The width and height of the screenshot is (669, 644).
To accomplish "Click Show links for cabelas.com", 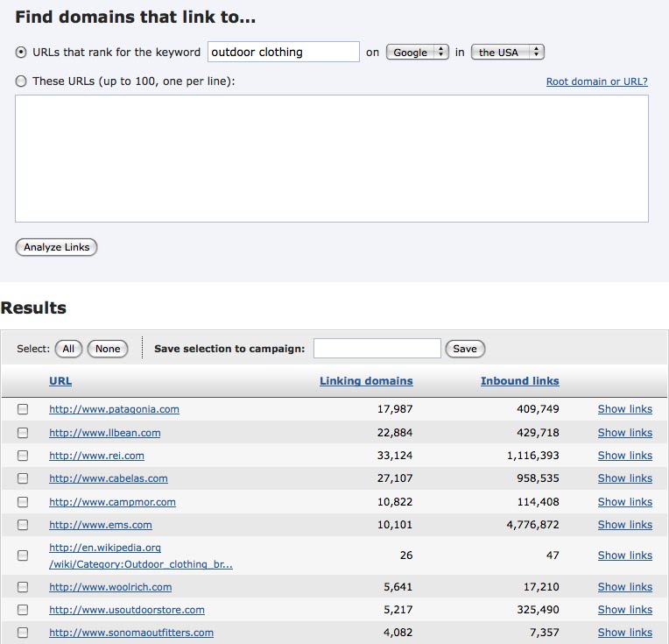I will [x=625, y=478].
